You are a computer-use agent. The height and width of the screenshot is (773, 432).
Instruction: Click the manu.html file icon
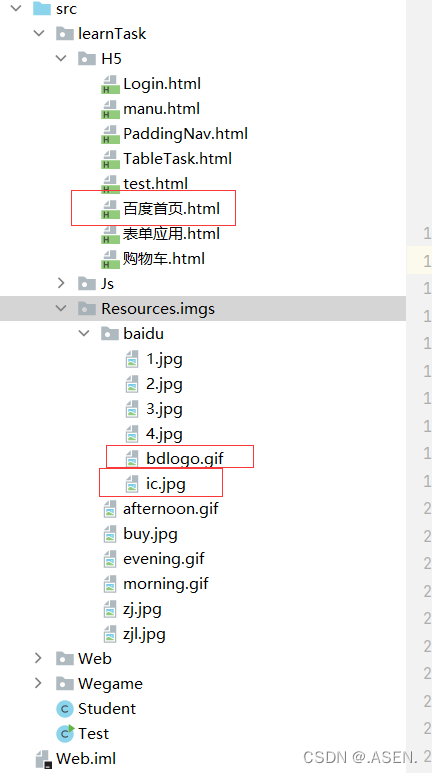pos(110,109)
